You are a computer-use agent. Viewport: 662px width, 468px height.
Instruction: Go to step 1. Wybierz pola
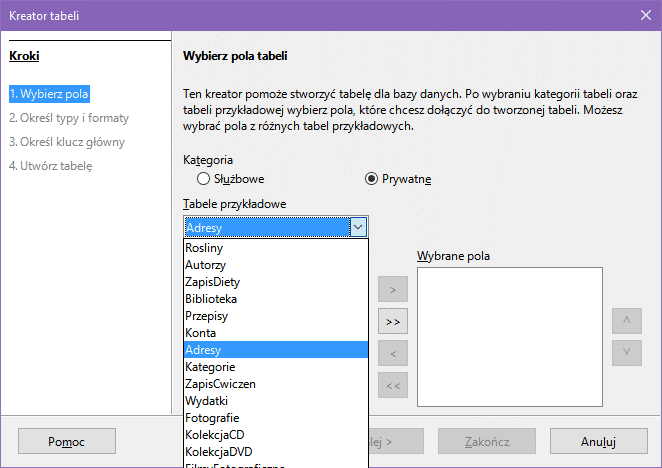[48, 94]
